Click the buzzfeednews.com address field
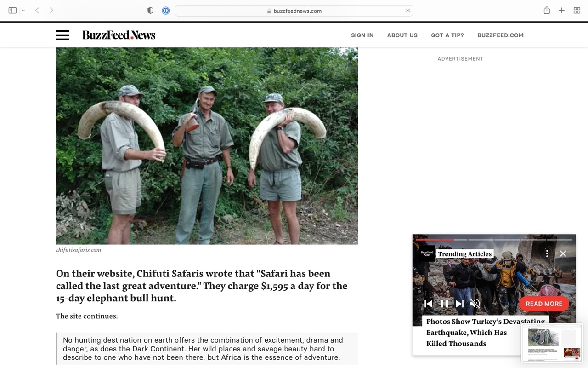 pyautogui.click(x=294, y=11)
